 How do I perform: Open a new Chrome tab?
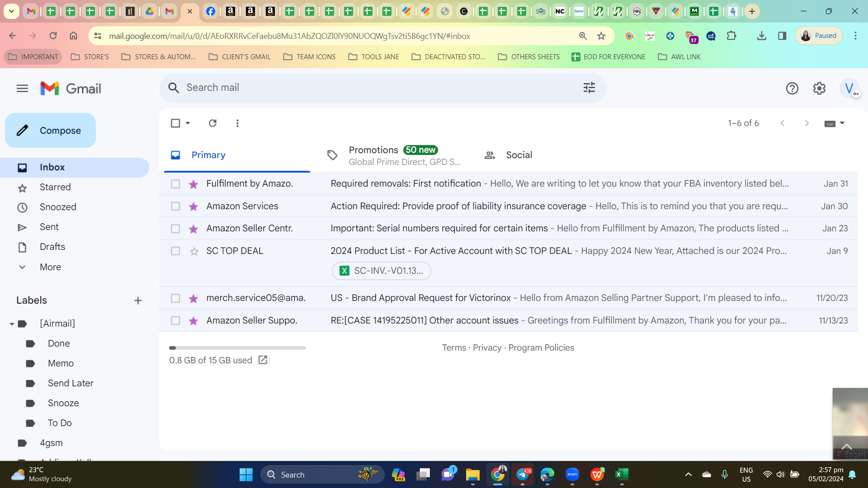click(x=752, y=11)
